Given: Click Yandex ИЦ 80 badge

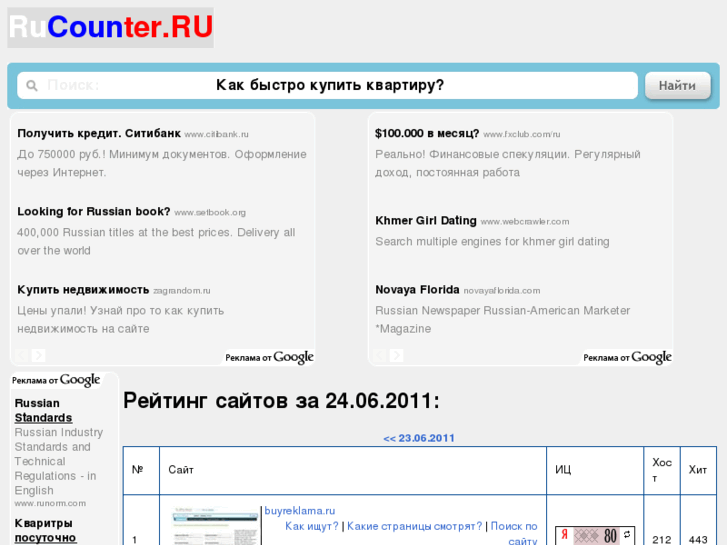Looking at the screenshot, I should coord(595,536).
